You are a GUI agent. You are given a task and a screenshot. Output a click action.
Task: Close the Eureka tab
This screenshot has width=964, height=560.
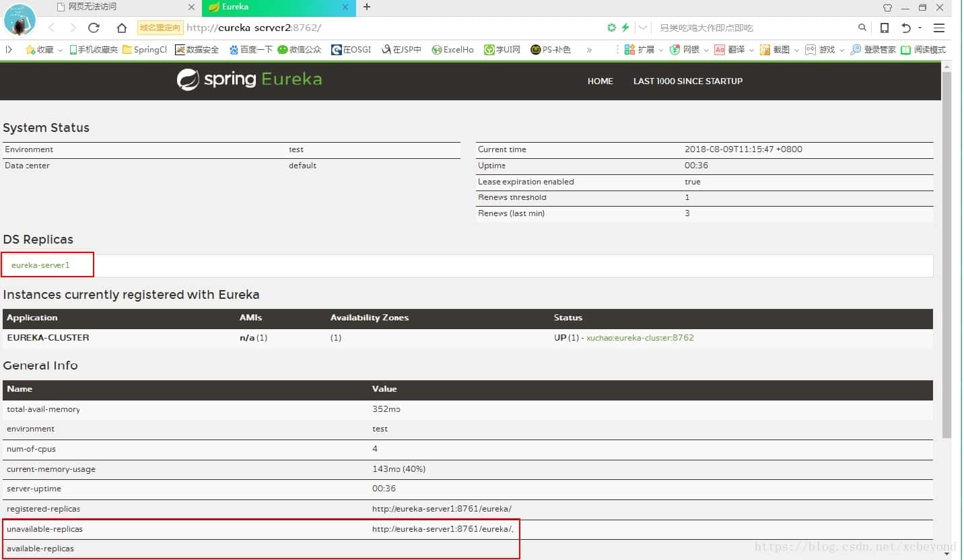(346, 7)
